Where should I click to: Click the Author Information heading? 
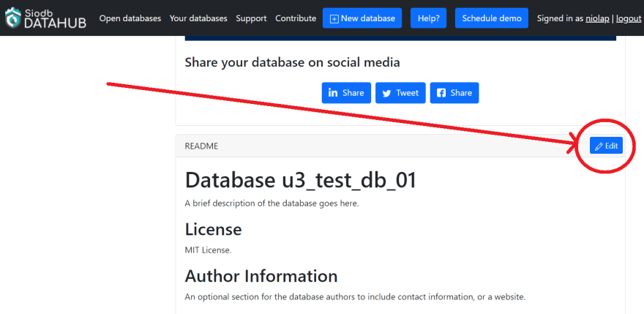coord(261,276)
